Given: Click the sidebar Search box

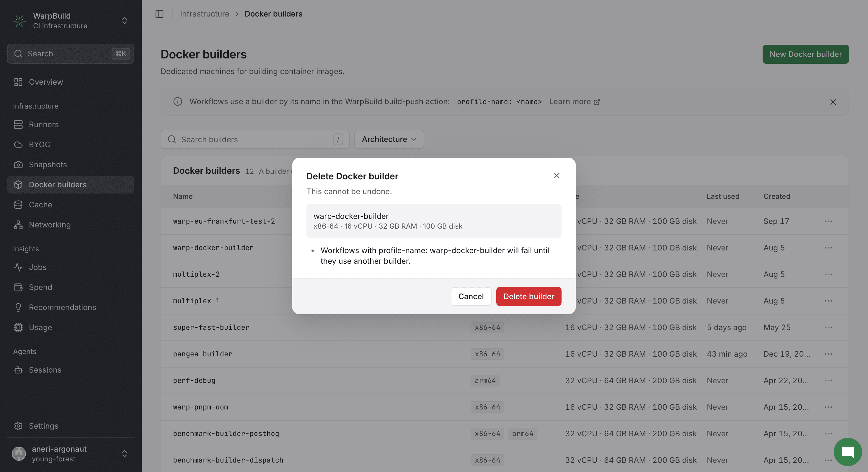Looking at the screenshot, I should 71,53.
